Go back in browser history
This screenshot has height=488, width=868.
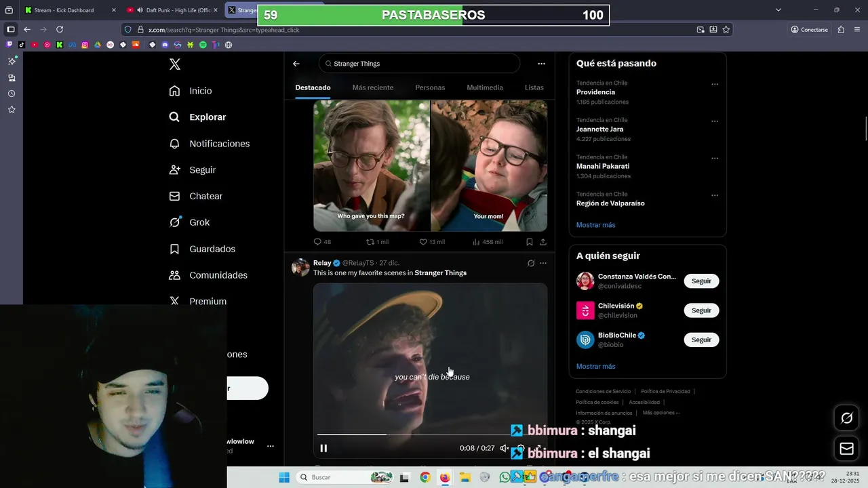(27, 29)
